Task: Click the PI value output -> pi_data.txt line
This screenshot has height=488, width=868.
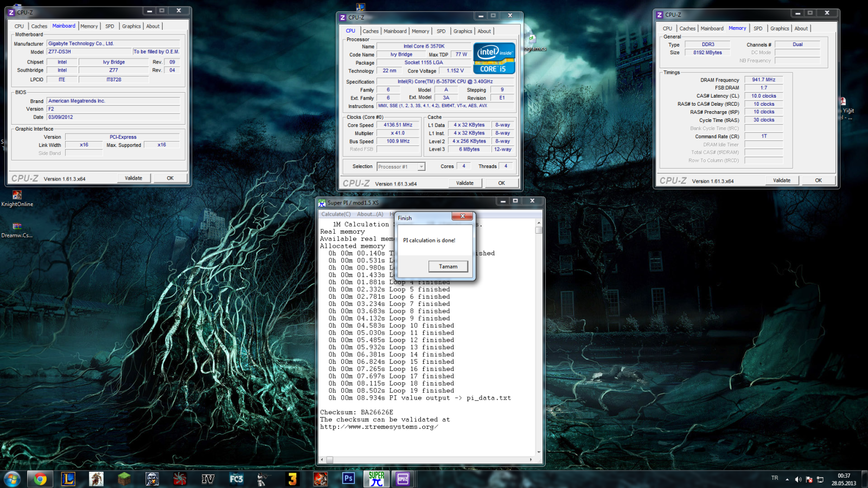Action: pyautogui.click(x=419, y=398)
